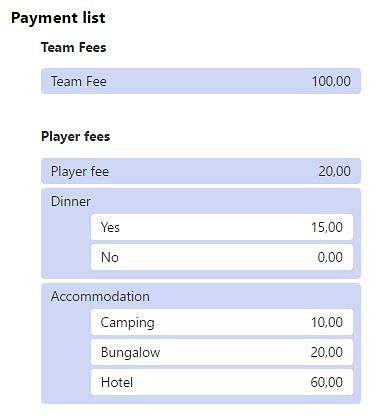Click the blue Accommodation panel background
378x418 pixels.
[66, 350]
